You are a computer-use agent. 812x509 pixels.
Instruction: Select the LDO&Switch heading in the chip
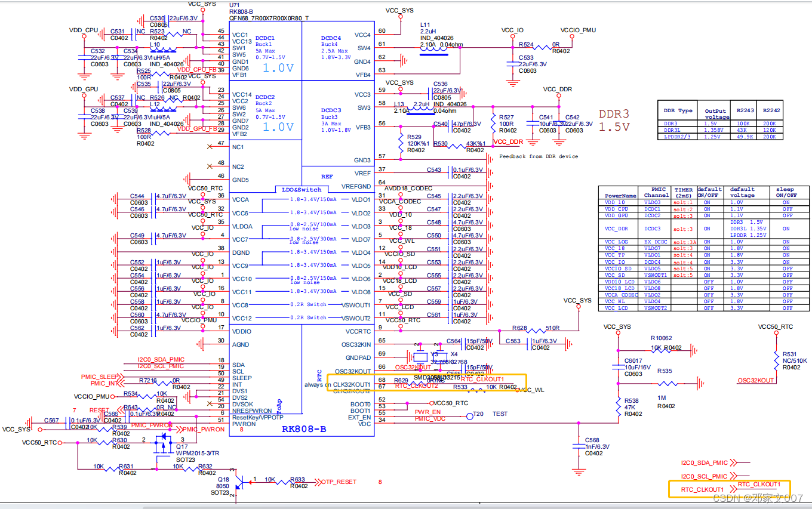tap(302, 189)
